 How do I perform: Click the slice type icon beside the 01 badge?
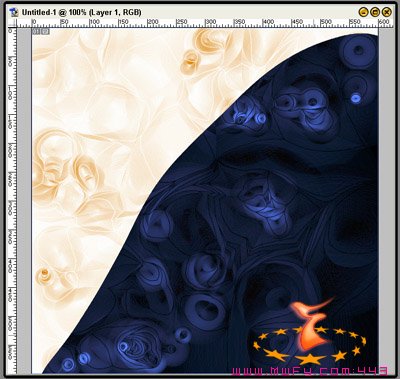pyautogui.click(x=46, y=32)
